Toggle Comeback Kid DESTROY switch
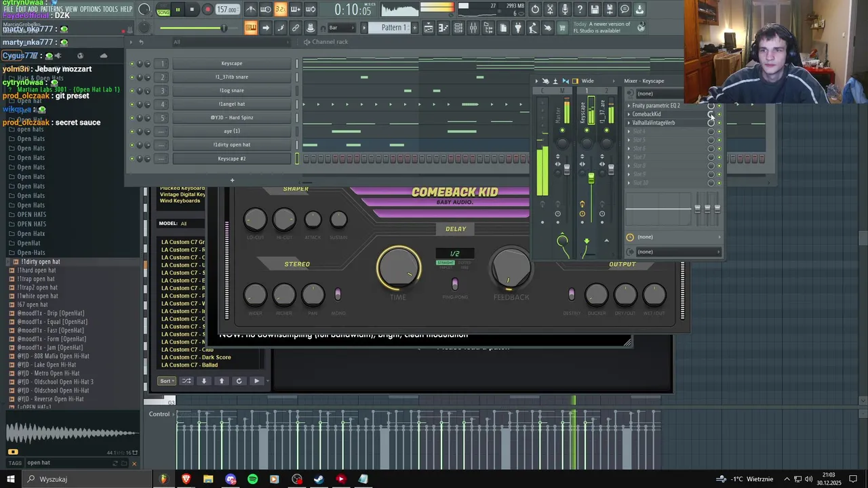868x488 pixels. (572, 294)
